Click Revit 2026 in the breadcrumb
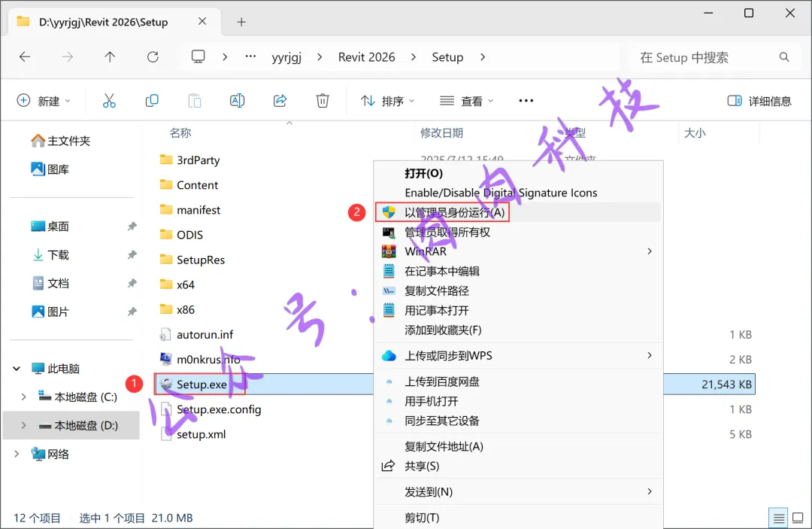Image resolution: width=812 pixels, height=529 pixels. coord(367,57)
